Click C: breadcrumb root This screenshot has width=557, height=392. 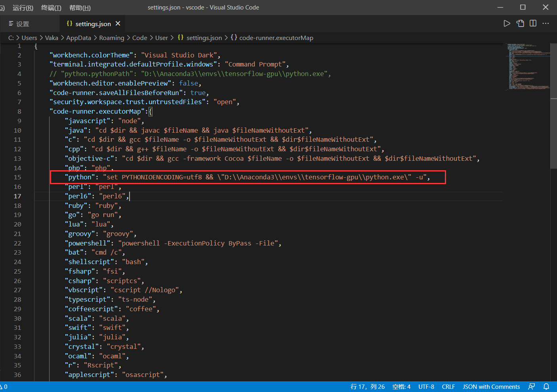[11, 38]
